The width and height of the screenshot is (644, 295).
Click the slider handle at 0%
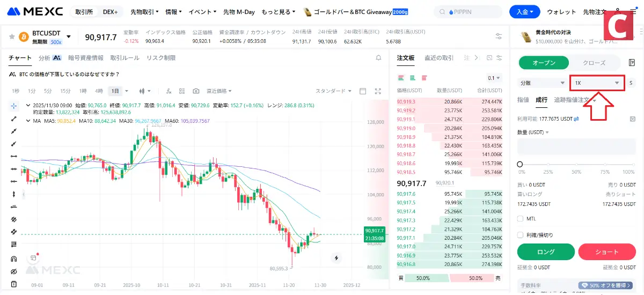(519, 164)
